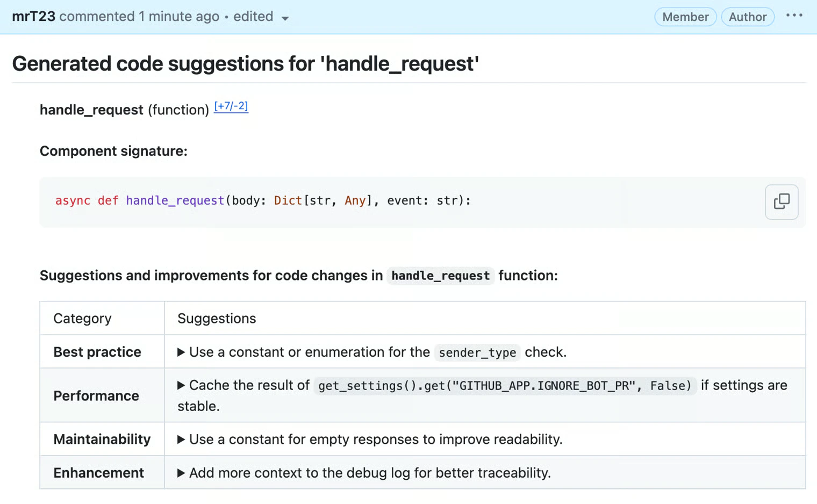Screen dimensions: 817x504
Task: Click the Suggestions column header
Action: pyautogui.click(x=217, y=319)
